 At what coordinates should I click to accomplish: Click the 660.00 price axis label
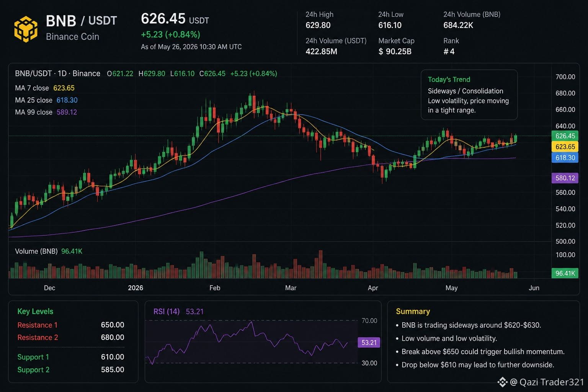pyautogui.click(x=565, y=109)
